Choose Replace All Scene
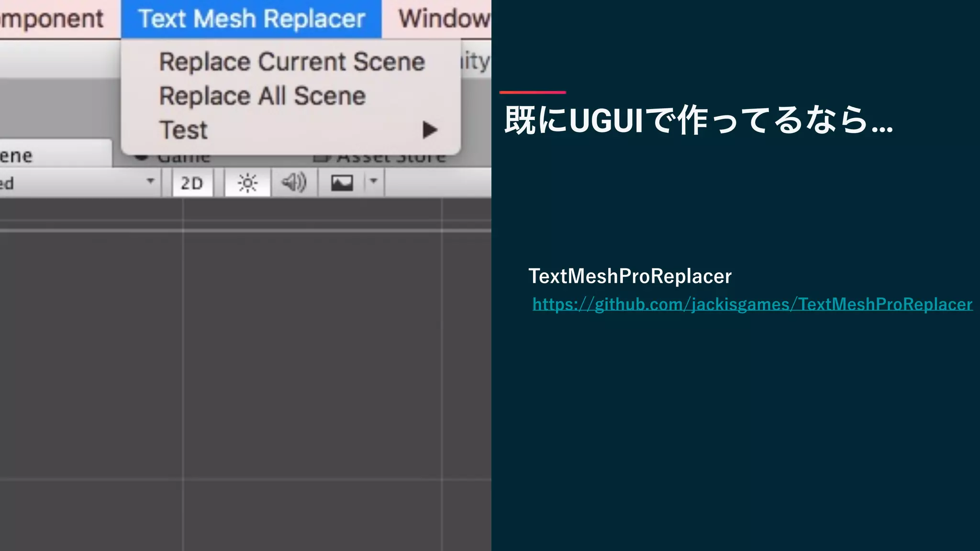The height and width of the screenshot is (551, 980). [x=292, y=96]
